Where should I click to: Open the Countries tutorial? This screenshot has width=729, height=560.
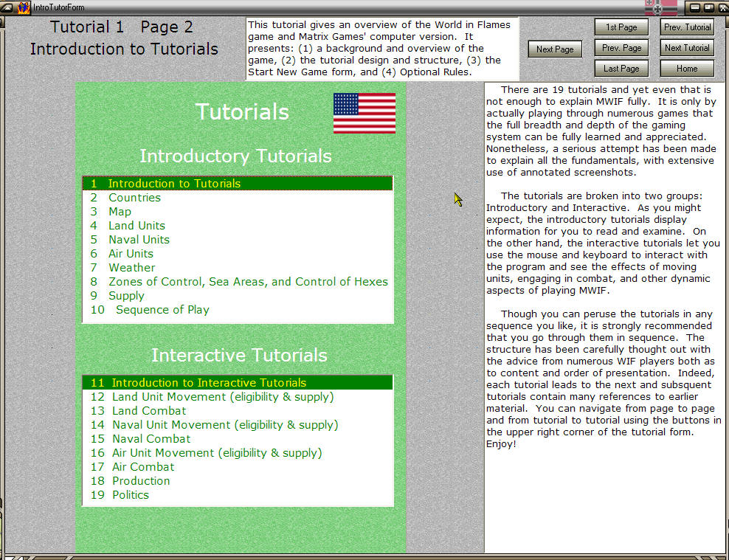134,197
